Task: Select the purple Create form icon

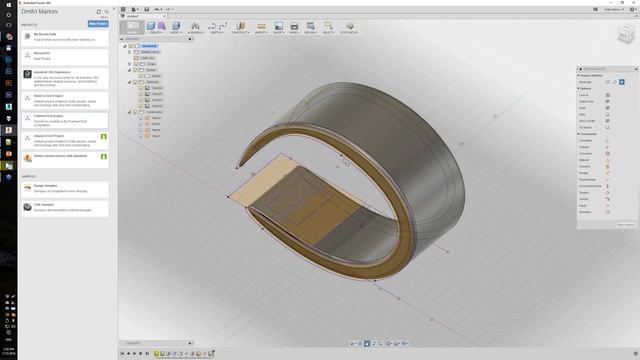Action: click(161, 26)
